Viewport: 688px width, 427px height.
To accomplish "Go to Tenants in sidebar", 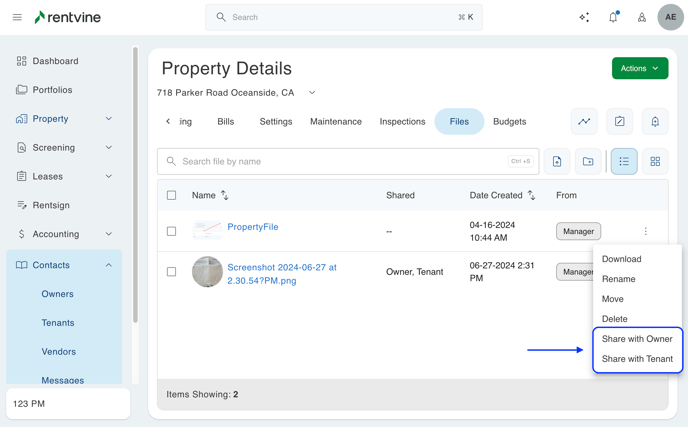I will point(58,323).
